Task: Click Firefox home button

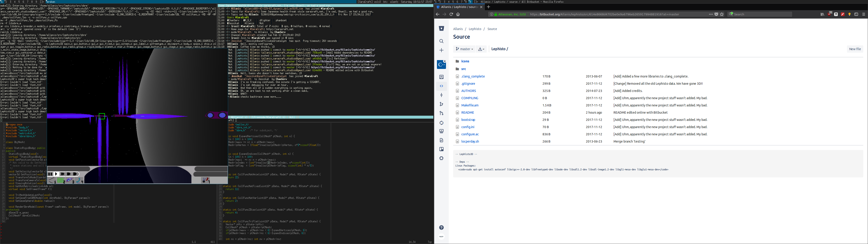Action: click(x=458, y=14)
